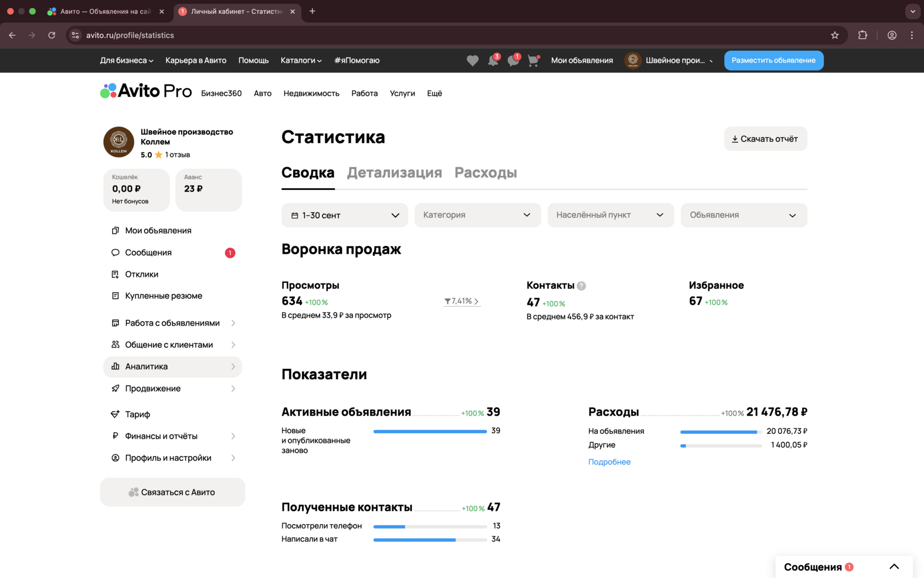Open Chrome three-dot menu

(912, 35)
